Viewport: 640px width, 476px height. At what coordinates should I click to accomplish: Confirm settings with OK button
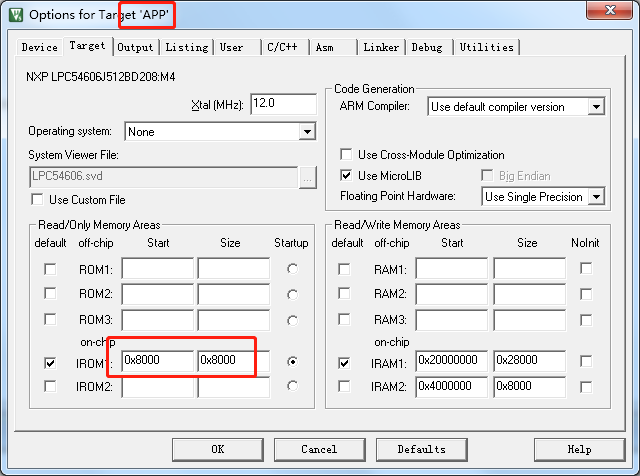(218, 449)
